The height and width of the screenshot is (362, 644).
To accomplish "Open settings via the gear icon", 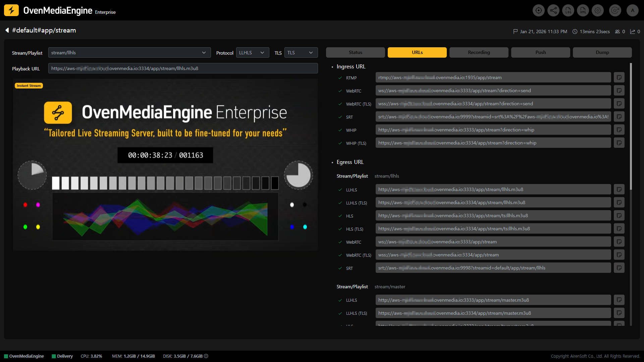I will 598,10.
